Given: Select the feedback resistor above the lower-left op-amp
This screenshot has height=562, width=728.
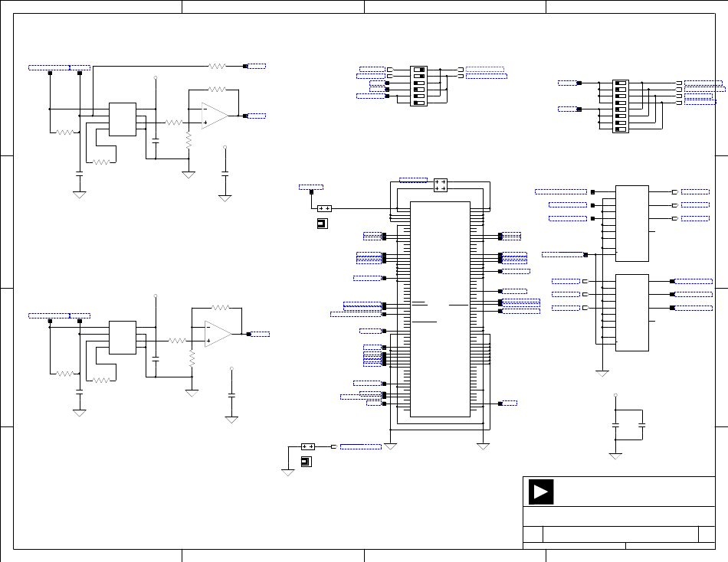Looking at the screenshot, I should 221,308.
